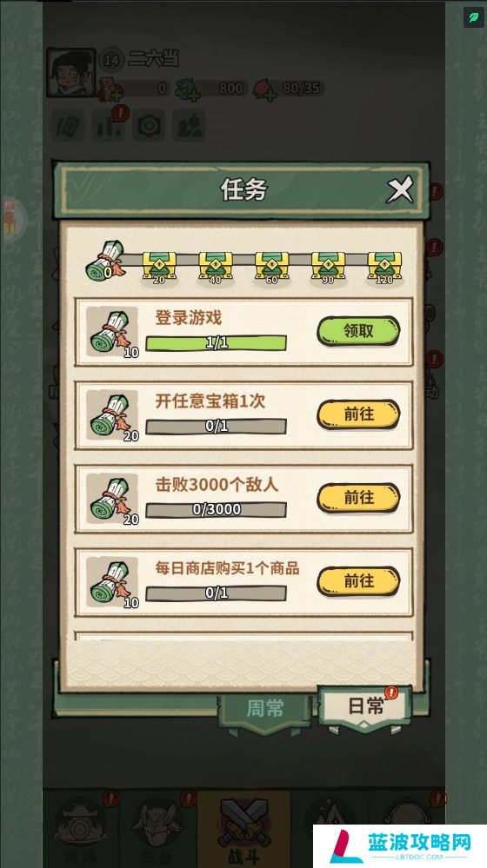Tap the player avatar portrait
Image resolution: width=487 pixels, height=868 pixels.
pyautogui.click(x=70, y=72)
